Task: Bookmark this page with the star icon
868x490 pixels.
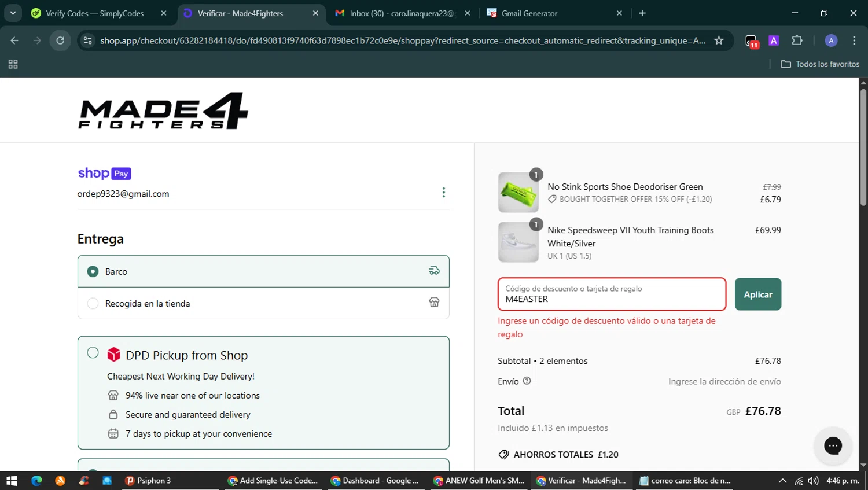Action: point(719,40)
